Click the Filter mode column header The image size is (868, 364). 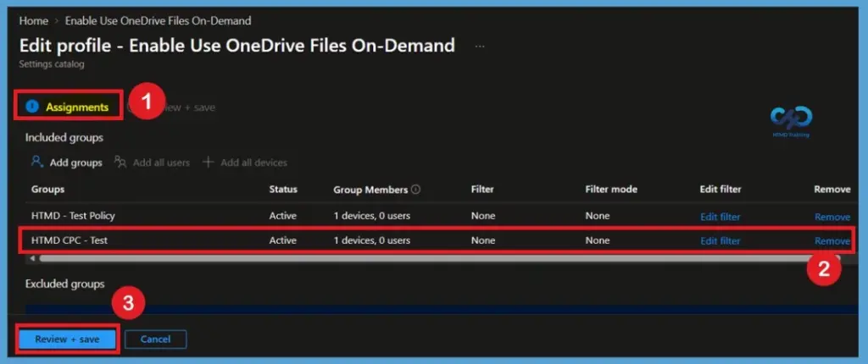coord(611,189)
